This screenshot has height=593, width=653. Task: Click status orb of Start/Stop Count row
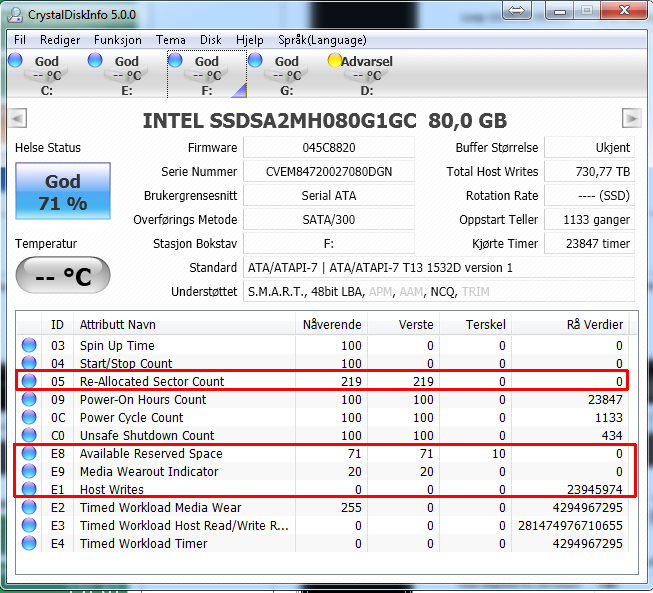[x=29, y=363]
